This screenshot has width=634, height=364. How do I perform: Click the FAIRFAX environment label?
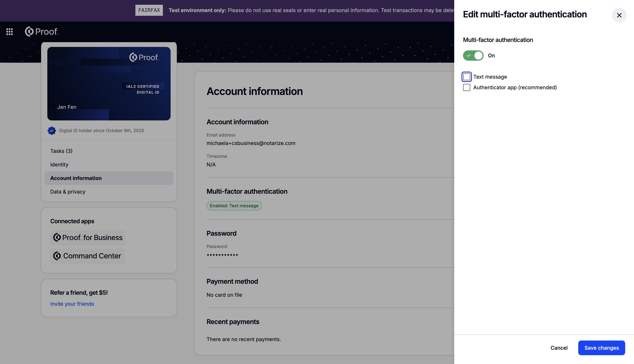149,10
